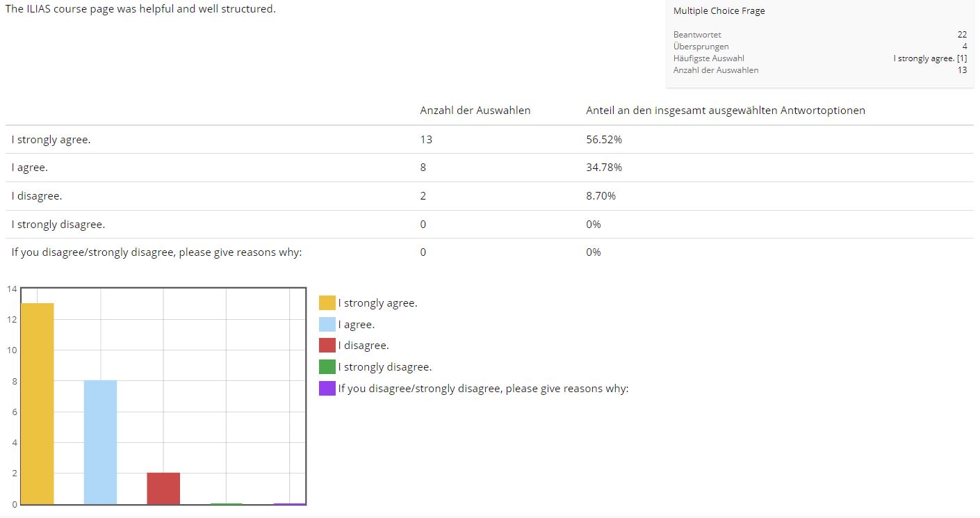Click the 34.78% percentage cell
The width and height of the screenshot is (980, 518).
(603, 168)
